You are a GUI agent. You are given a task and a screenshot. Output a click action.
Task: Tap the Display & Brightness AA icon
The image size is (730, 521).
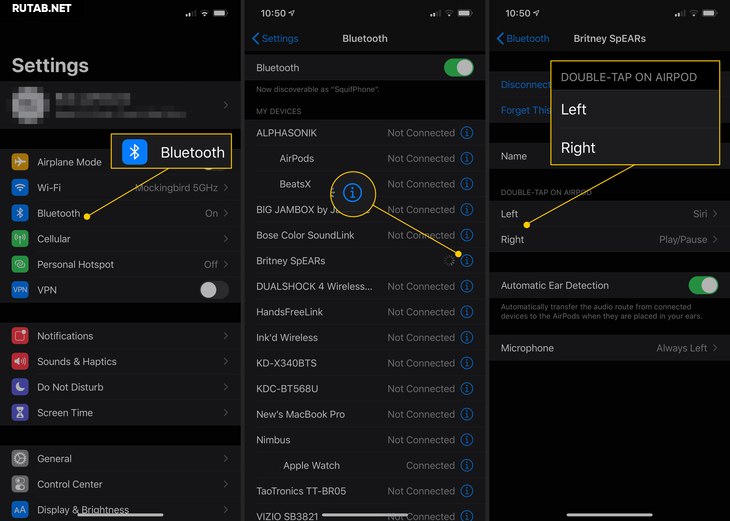(20, 510)
